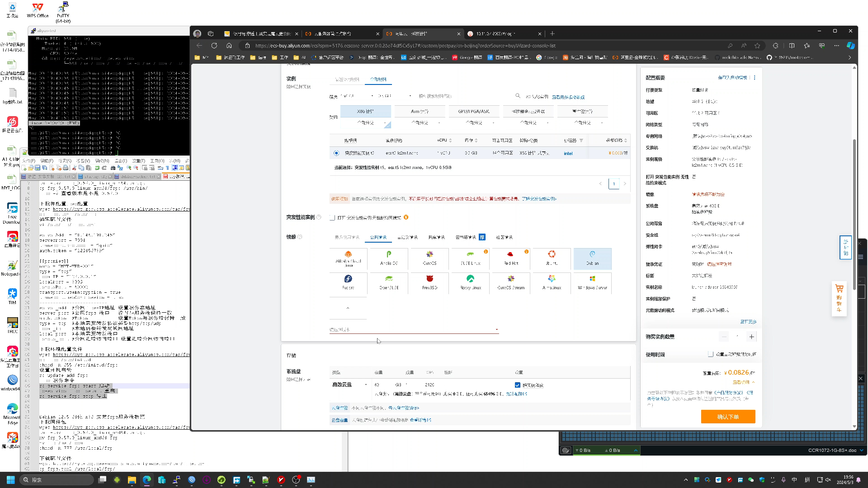Click the instance spec search magnifier icon
868x488 pixels.
(518, 96)
